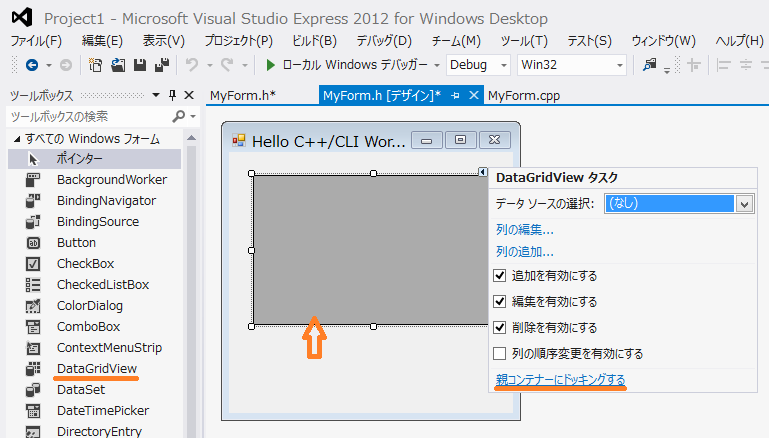Open the データ ソースの選択 dropdown

[744, 204]
